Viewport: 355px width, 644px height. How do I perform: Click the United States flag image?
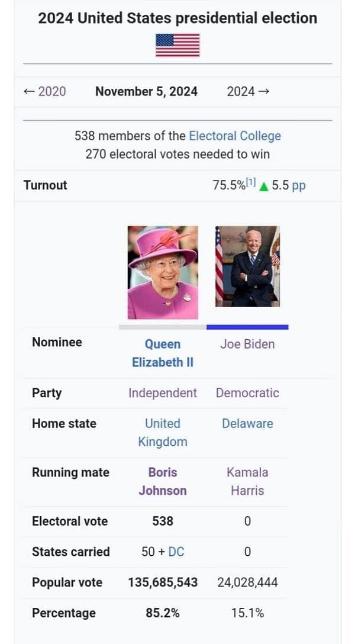pyautogui.click(x=177, y=45)
